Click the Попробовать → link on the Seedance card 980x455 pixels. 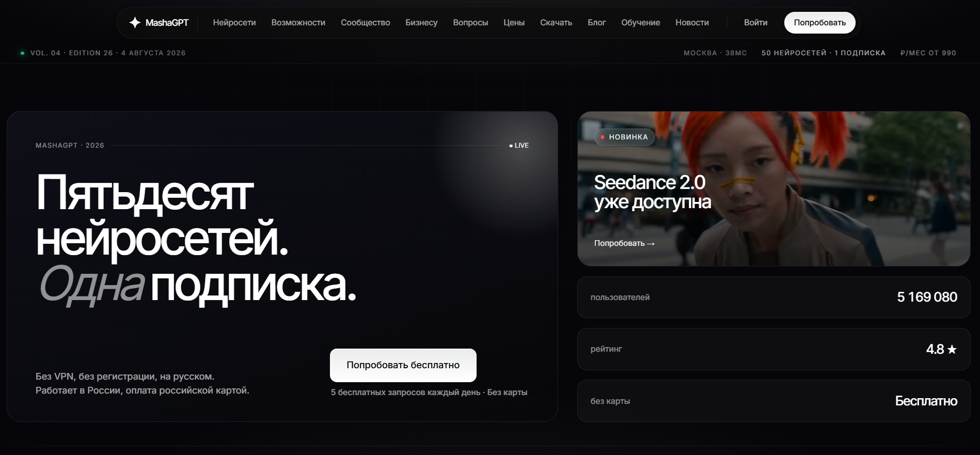(624, 243)
